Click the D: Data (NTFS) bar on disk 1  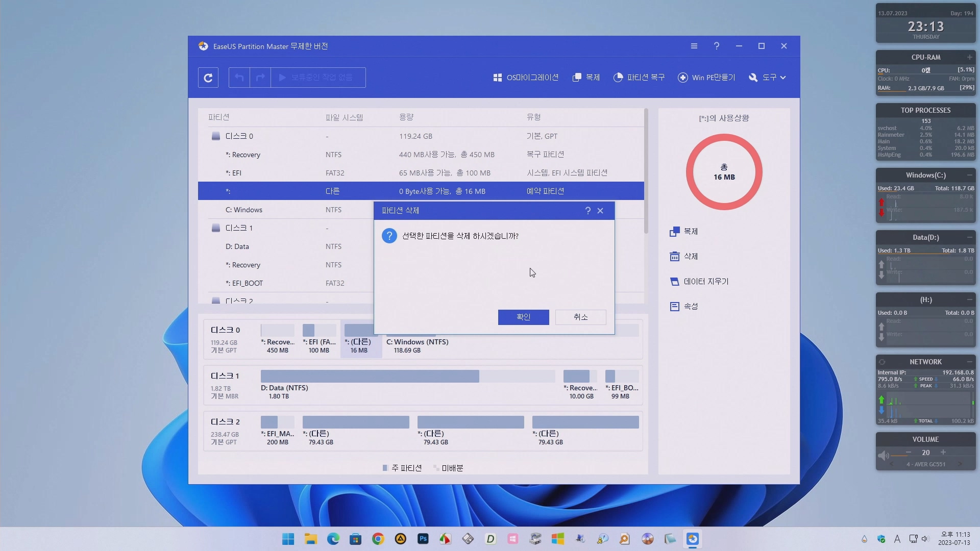pyautogui.click(x=408, y=377)
